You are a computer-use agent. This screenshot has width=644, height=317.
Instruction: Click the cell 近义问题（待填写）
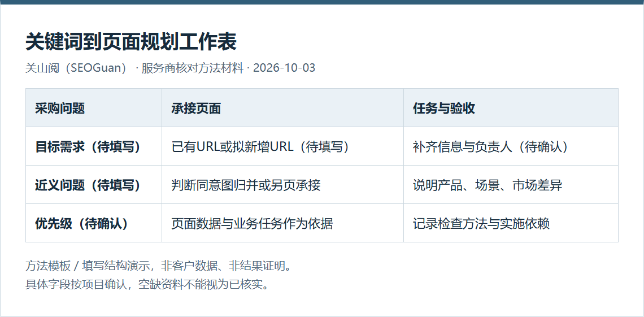[94, 185]
